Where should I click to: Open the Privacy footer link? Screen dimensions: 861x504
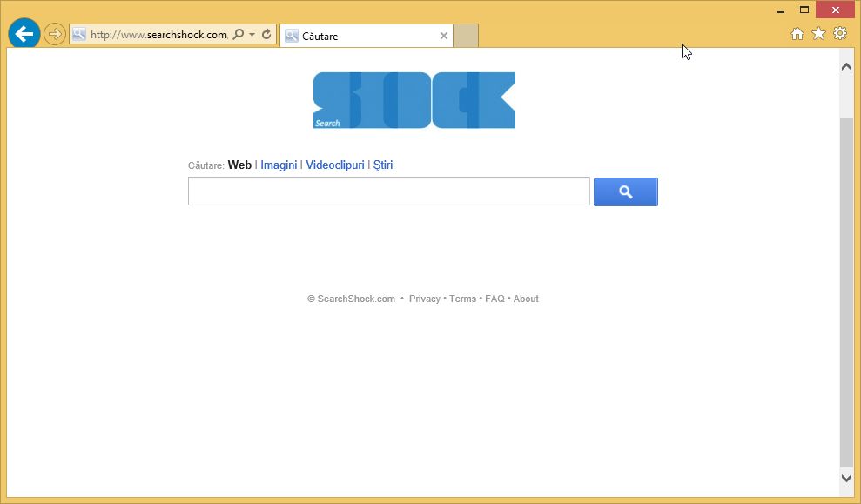425,299
